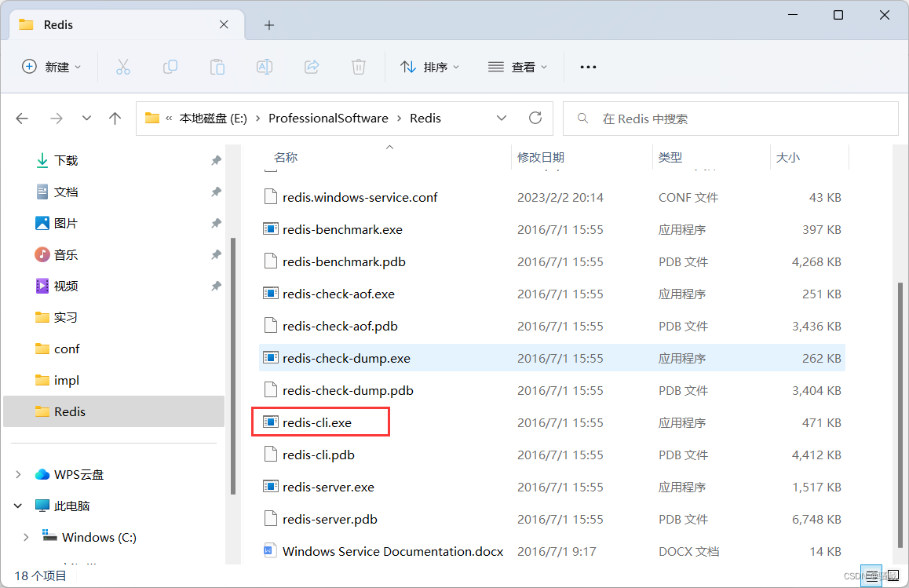Collapse the 此电脑 tree node
This screenshot has width=909, height=588.
18,506
